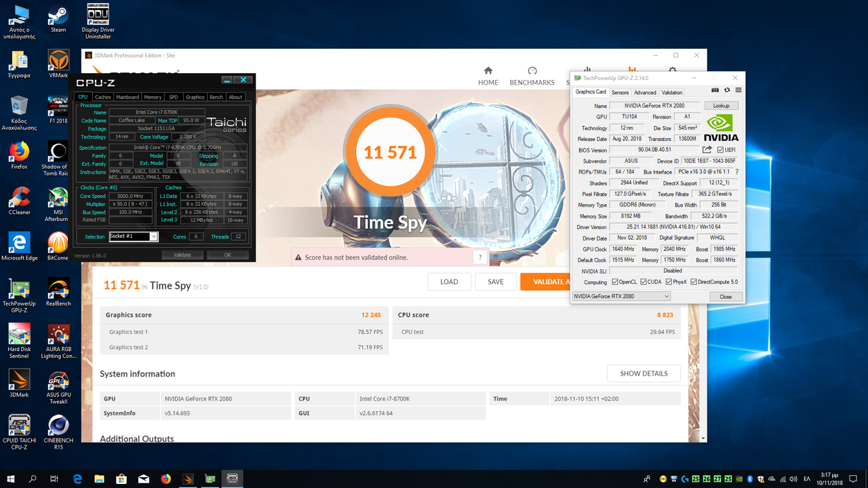Open CCleaner desktop shortcut
Viewport: 868px width, 488px height.
coord(19,200)
